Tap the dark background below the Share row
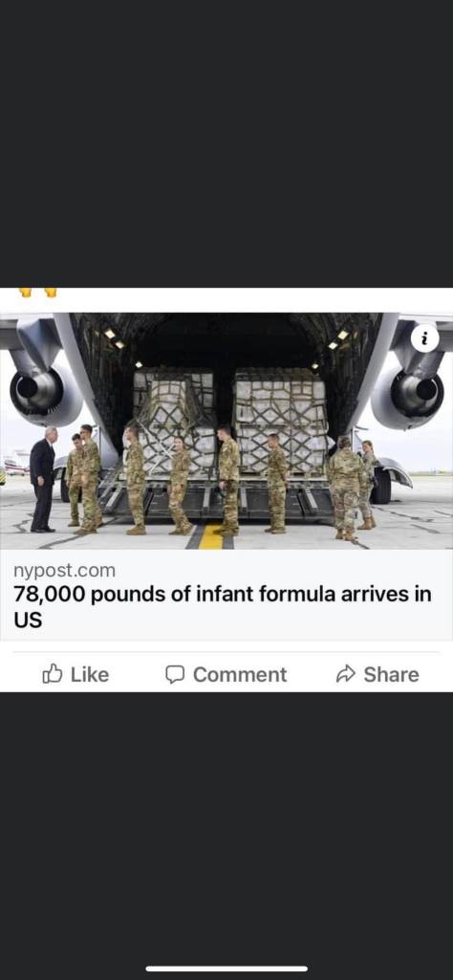This screenshot has height=980, width=453. pos(226,825)
